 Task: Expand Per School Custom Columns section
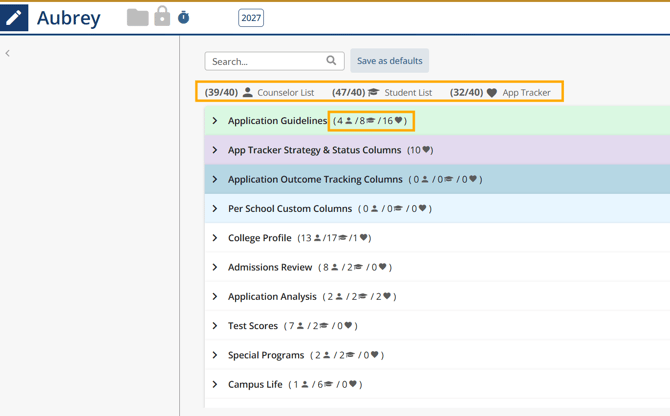click(215, 209)
